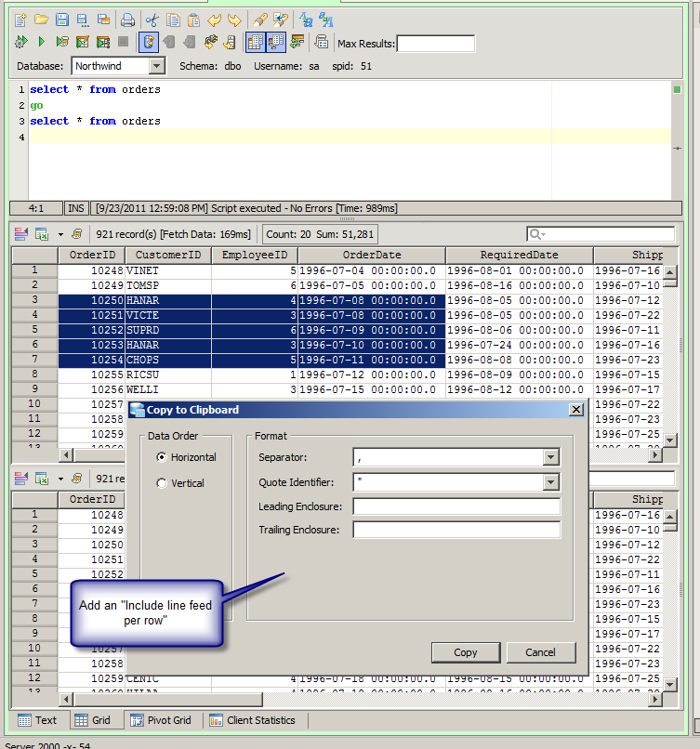Click the highlighter marker icon
Image resolution: width=700 pixels, height=749 pixels.
(259, 20)
